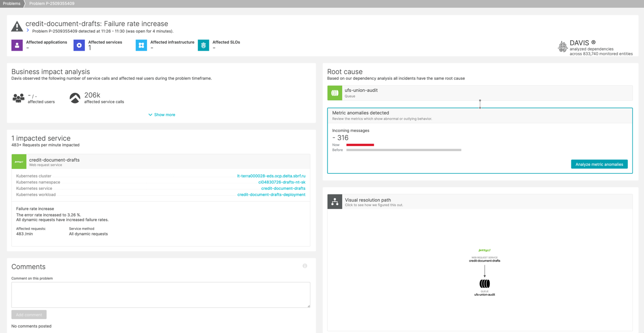Viewport: 644px width, 333px height.
Task: Click the red Now anomaly bar
Action: [360, 145]
